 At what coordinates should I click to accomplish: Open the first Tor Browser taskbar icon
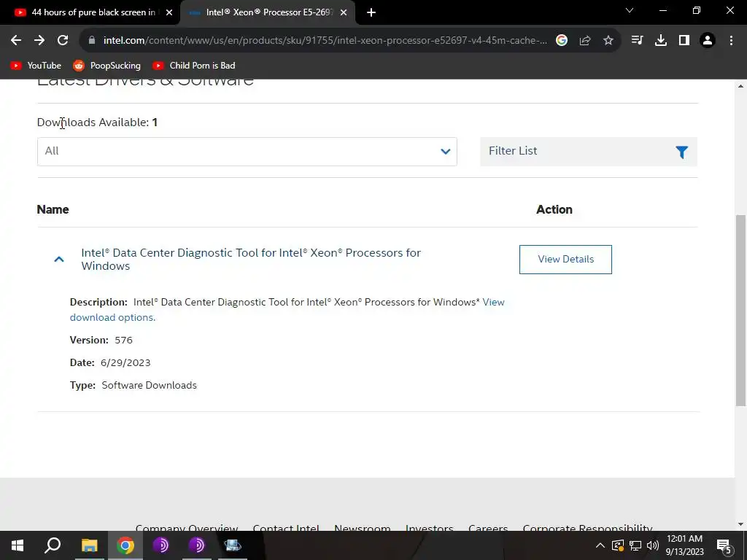coord(161,545)
